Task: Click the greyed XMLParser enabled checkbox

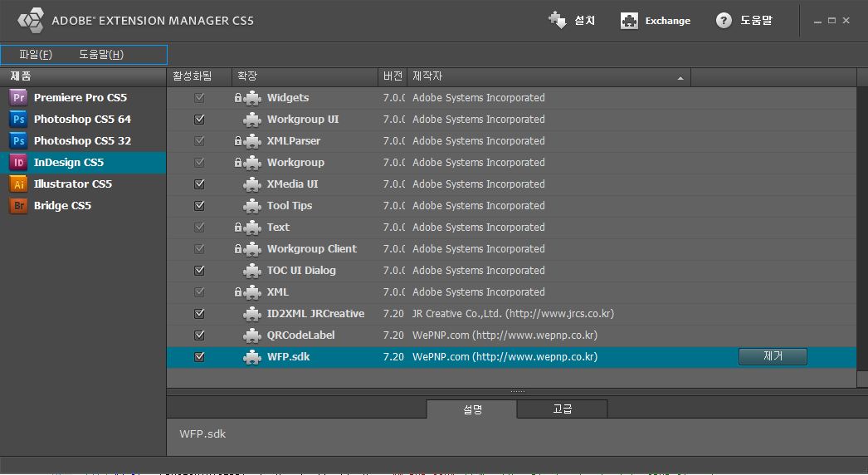Action: point(199,141)
